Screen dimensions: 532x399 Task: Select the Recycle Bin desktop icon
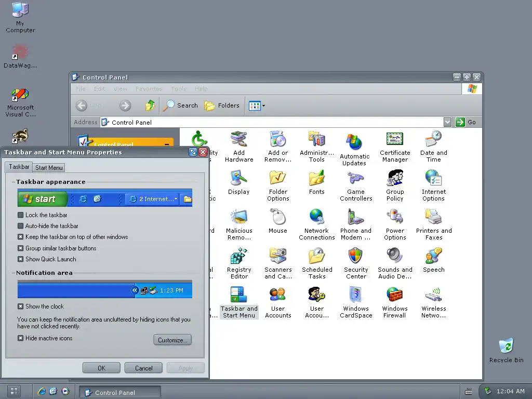click(x=506, y=351)
